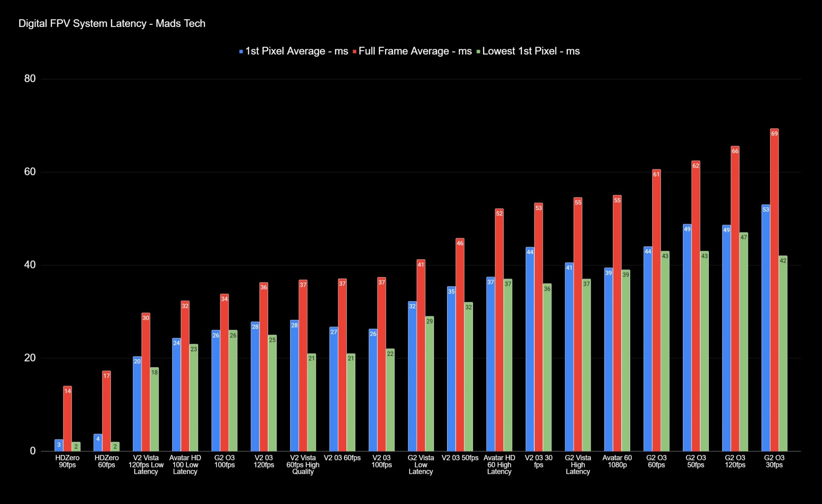Click the green bar labeled 47 for G2 O3 120fps

743,341
